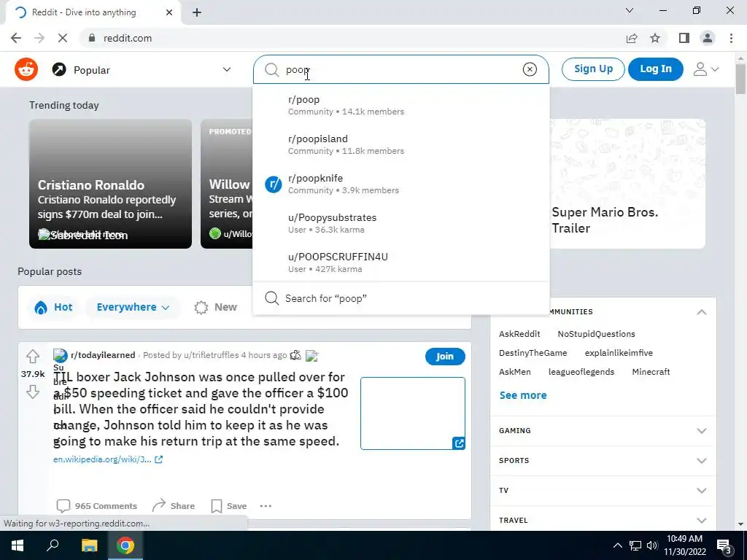
Task: Open the Everywhere location dropdown
Action: [133, 307]
